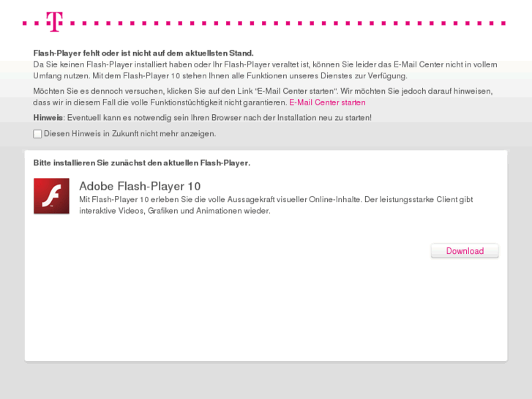
Task: Open the 'E-Mail Center starten' link
Action: pos(327,102)
